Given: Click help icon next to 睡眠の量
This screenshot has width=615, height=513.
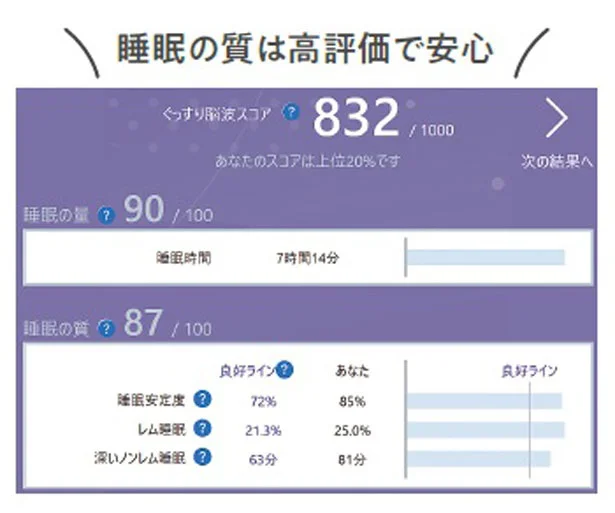Looking at the screenshot, I should 107,215.
